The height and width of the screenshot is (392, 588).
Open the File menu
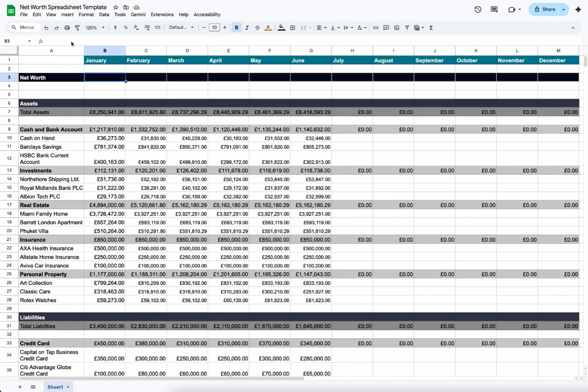click(x=24, y=15)
